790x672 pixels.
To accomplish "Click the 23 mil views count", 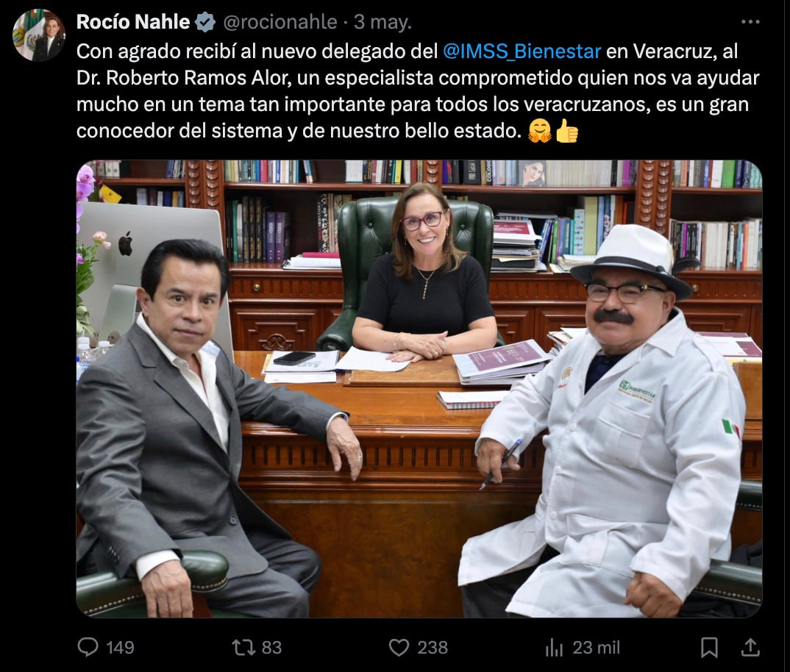I will pos(596,647).
